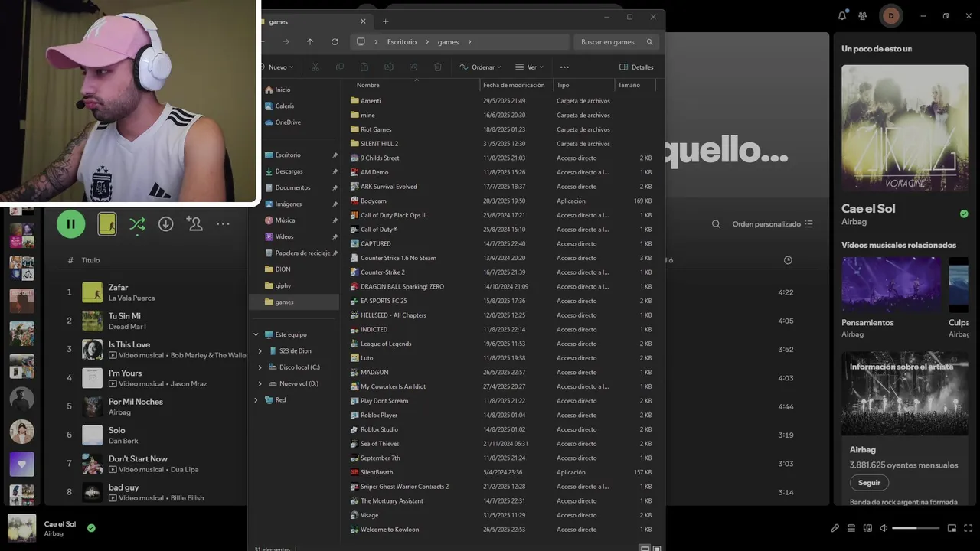Click the Copy icon in Explorer toolbar
Viewport: 980px width, 551px height.
pos(339,67)
